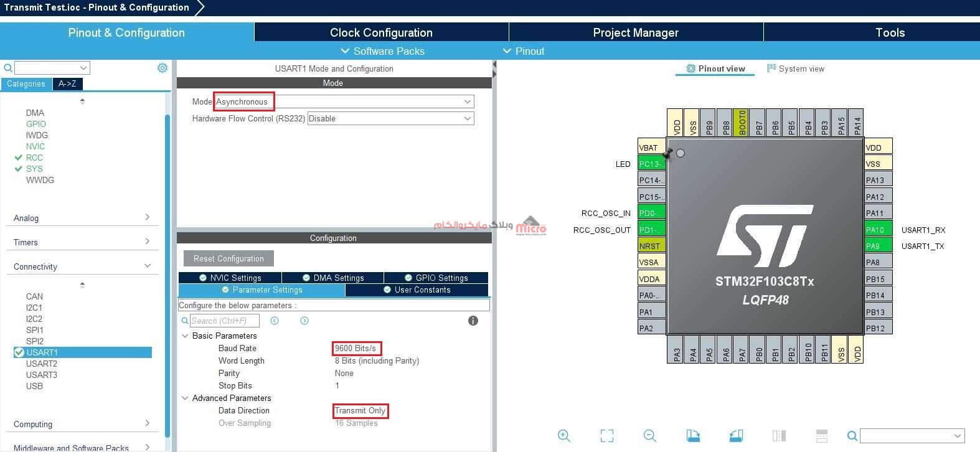Click the parameter search field
980x452 pixels.
(224, 321)
